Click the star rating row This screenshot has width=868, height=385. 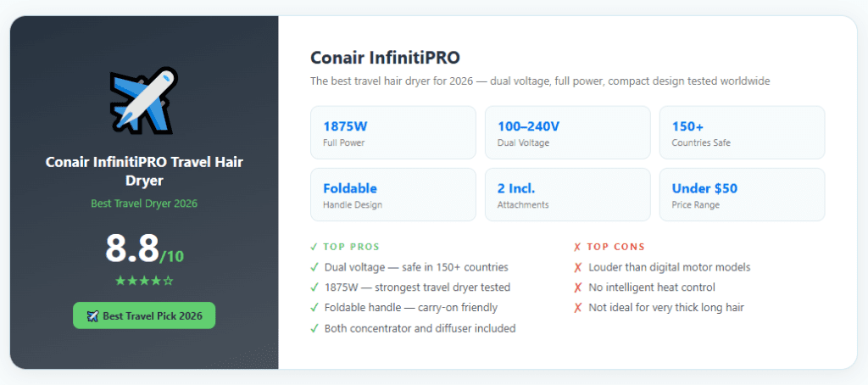[x=144, y=281]
